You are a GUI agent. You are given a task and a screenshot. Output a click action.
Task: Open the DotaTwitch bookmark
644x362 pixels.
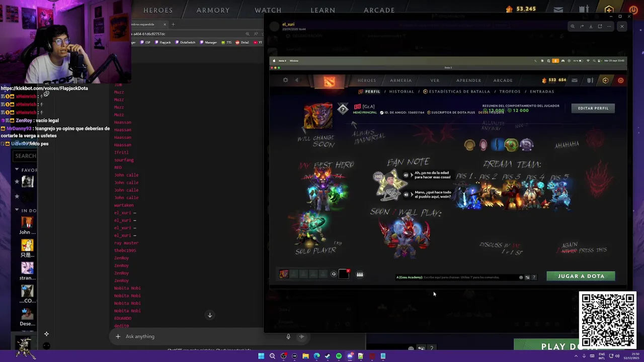(185, 42)
